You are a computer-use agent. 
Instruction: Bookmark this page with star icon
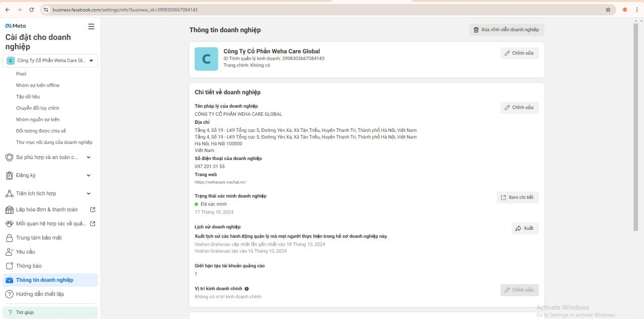608,10
